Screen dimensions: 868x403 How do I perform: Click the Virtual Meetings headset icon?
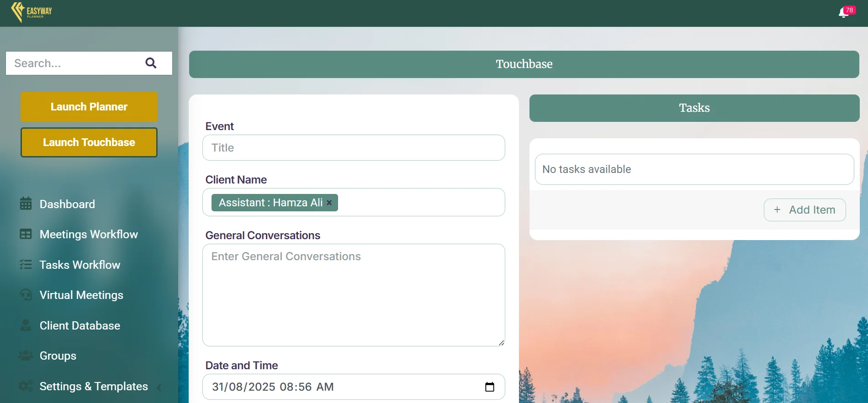26,295
